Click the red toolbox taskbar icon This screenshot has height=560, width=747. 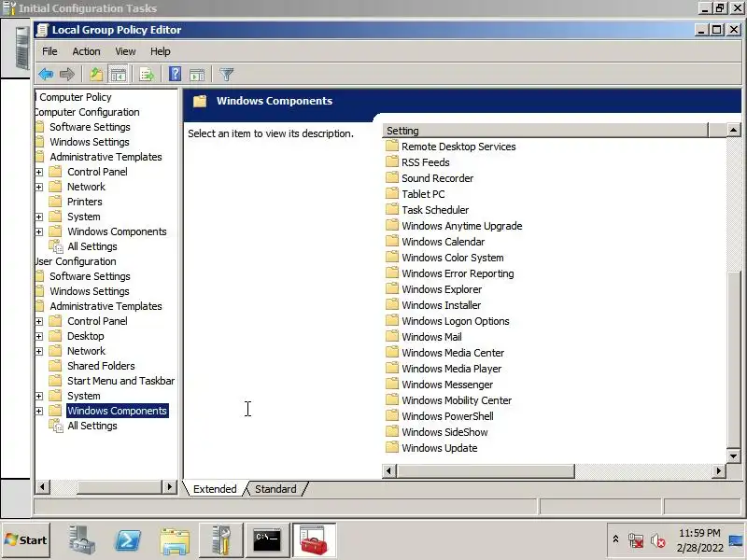click(314, 540)
